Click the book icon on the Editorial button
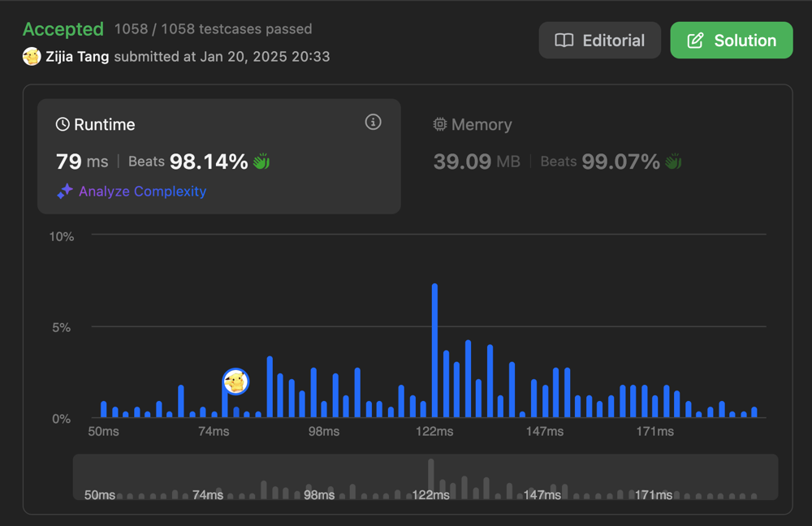The width and height of the screenshot is (812, 526). pyautogui.click(x=564, y=41)
